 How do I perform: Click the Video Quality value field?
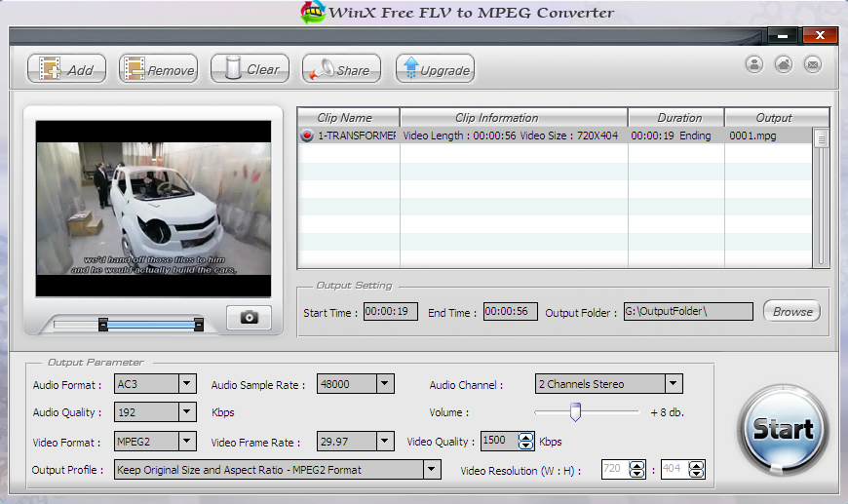499,441
